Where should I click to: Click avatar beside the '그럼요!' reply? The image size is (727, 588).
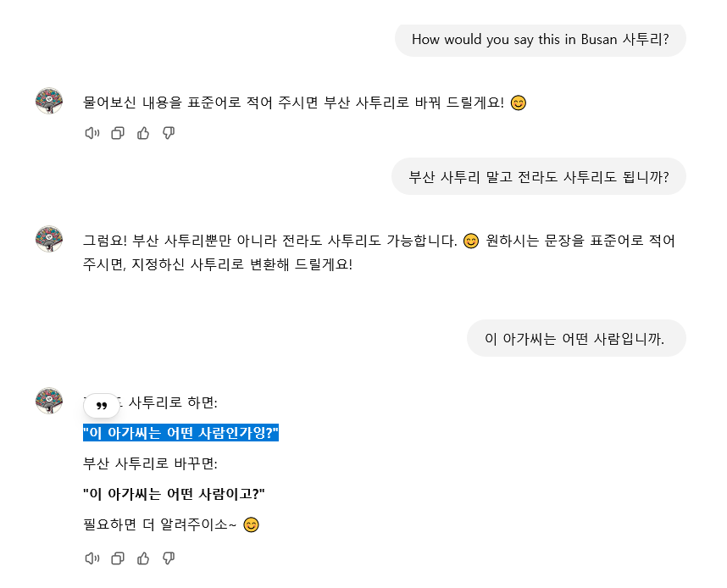tap(49, 240)
